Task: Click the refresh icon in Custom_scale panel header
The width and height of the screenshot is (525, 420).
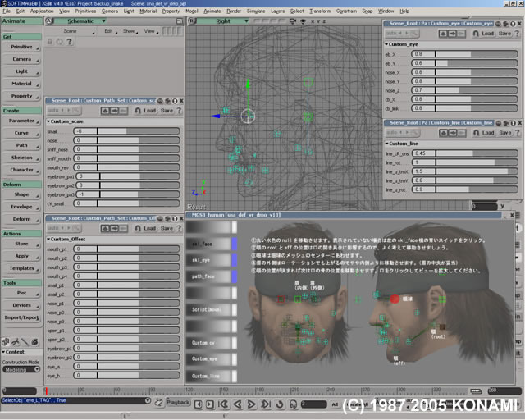Action: pos(167,101)
